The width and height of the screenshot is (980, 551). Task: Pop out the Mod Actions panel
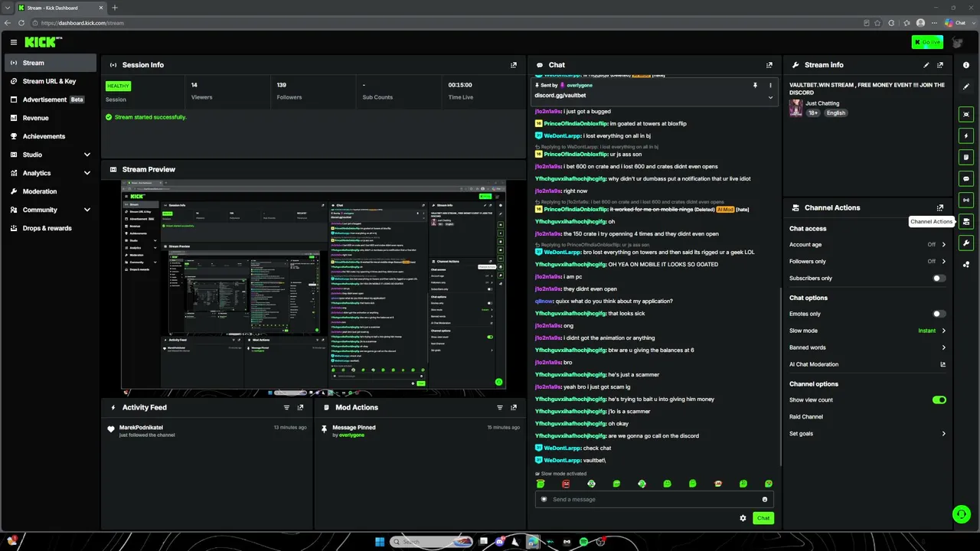click(514, 408)
